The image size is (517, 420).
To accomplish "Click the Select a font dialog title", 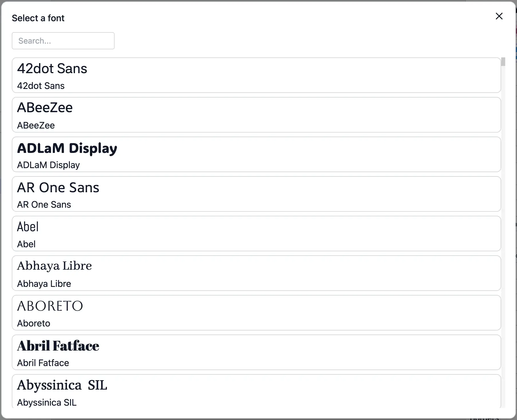I will pyautogui.click(x=38, y=18).
